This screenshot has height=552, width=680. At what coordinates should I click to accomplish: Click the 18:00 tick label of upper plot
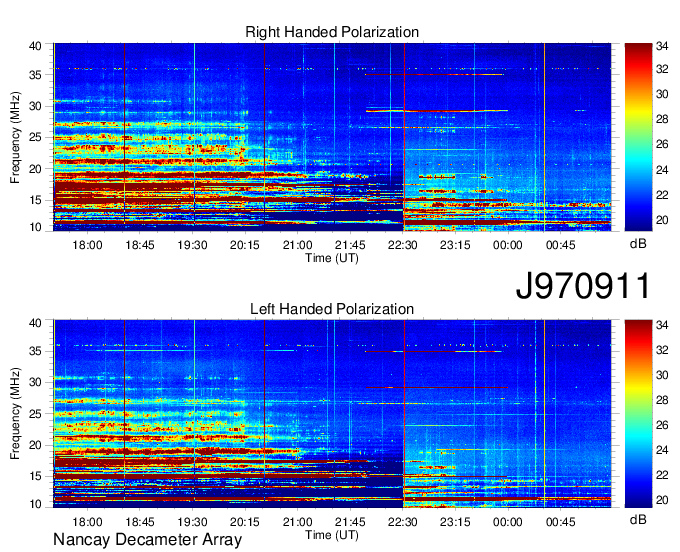click(x=87, y=245)
